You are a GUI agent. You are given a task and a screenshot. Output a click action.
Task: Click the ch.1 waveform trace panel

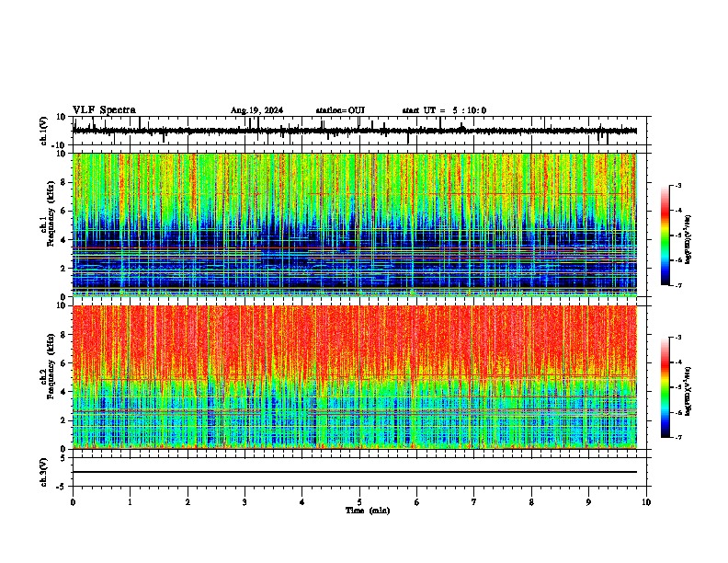[x=361, y=131]
